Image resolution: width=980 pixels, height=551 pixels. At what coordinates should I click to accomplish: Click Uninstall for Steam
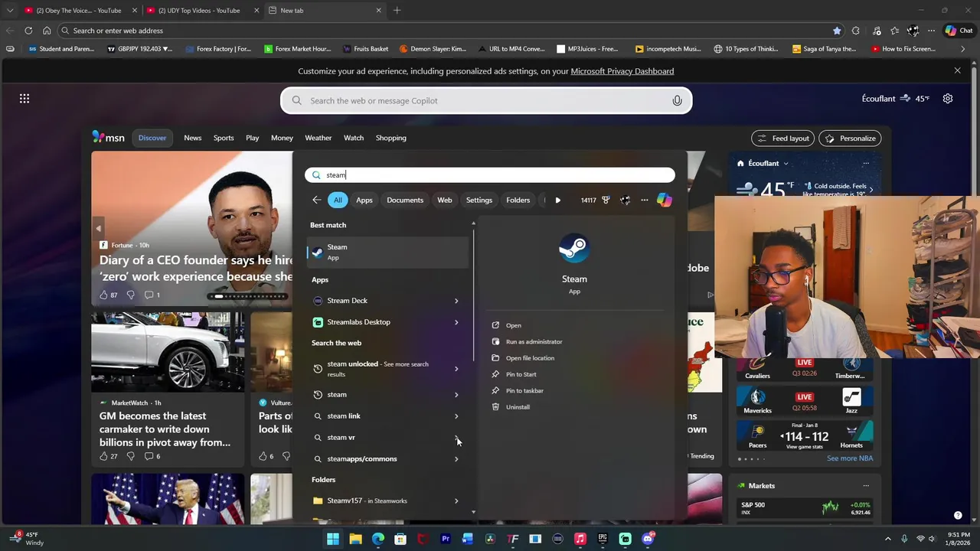coord(518,407)
